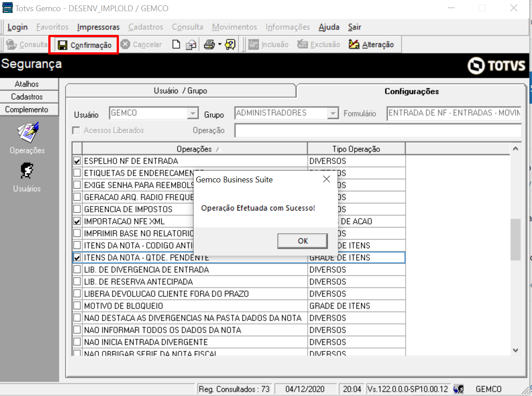Click the status bar user icon

tap(459, 389)
